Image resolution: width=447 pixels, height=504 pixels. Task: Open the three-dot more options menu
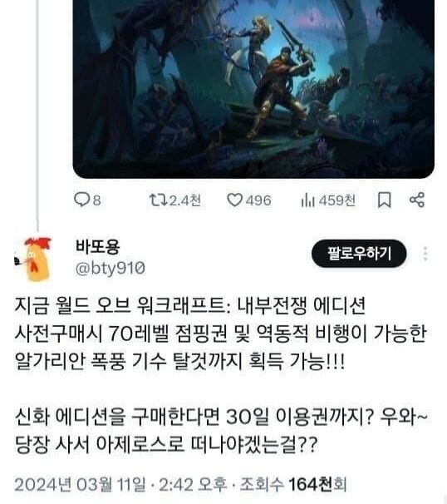425,254
